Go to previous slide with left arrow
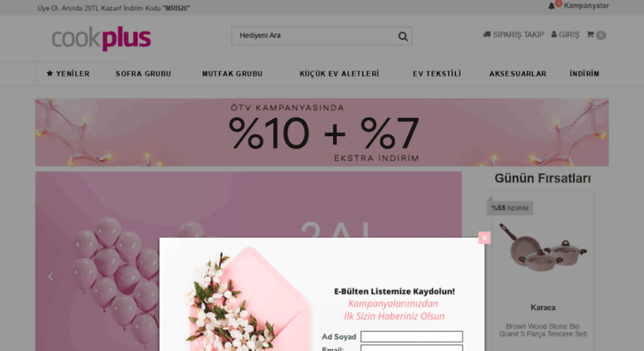This screenshot has width=644, height=351. pyautogui.click(x=51, y=276)
